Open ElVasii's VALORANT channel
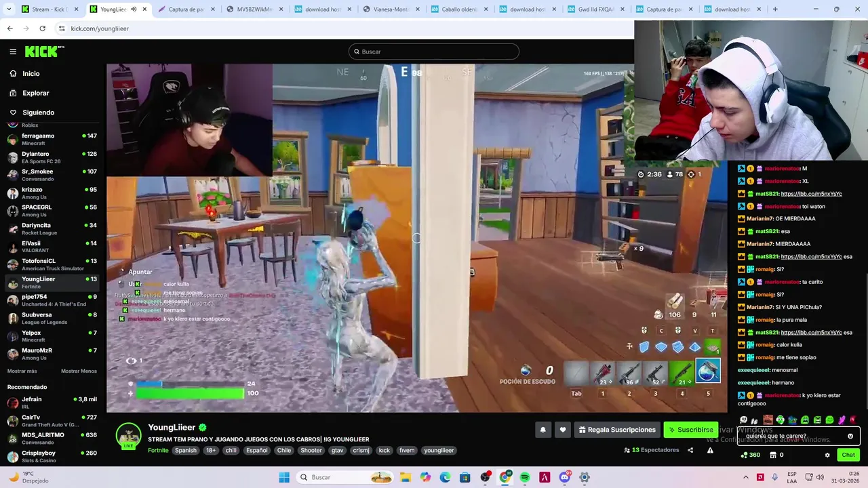Screen dimensions: 868x488 click(x=52, y=247)
